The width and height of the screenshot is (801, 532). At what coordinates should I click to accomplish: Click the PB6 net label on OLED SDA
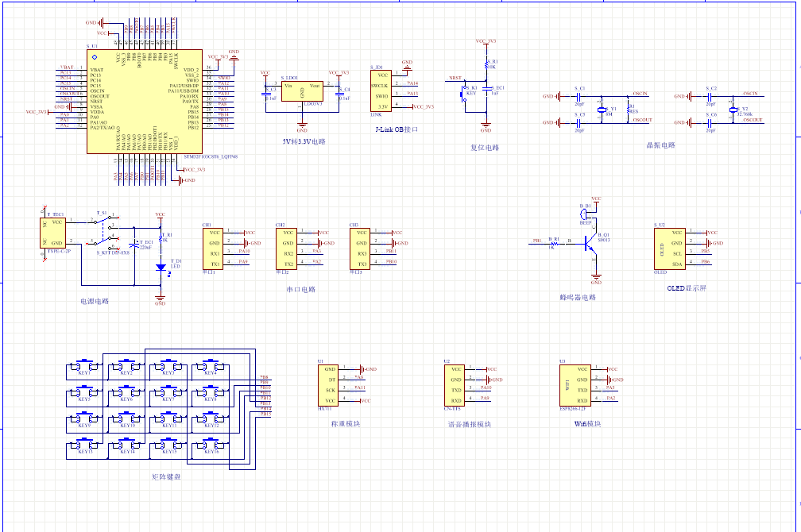pyautogui.click(x=706, y=261)
